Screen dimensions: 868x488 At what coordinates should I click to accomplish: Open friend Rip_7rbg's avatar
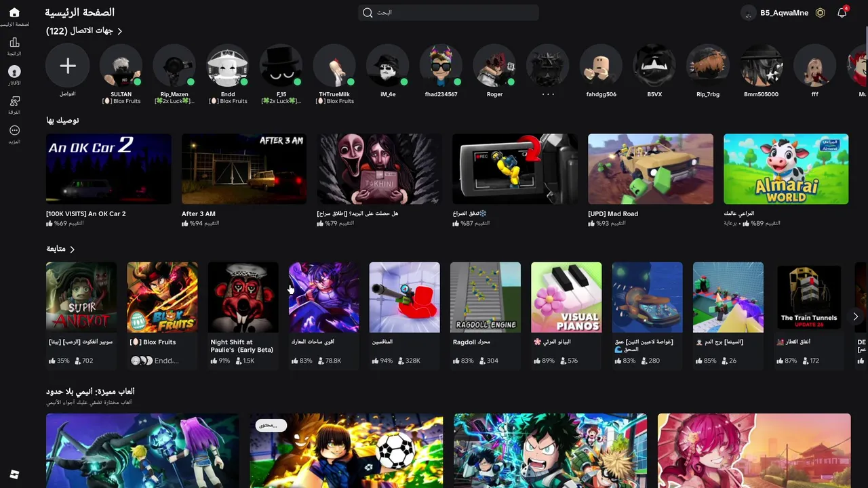[x=708, y=66]
